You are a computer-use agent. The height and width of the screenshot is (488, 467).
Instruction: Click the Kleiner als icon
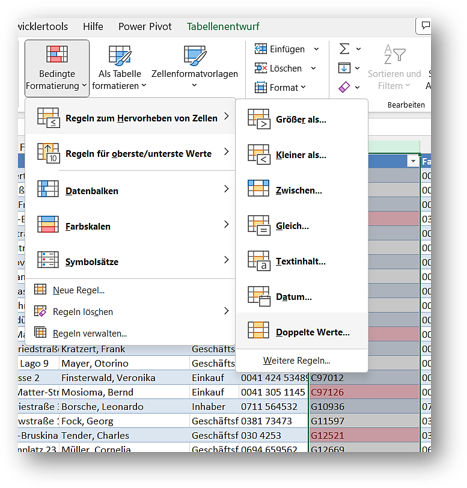click(x=259, y=154)
